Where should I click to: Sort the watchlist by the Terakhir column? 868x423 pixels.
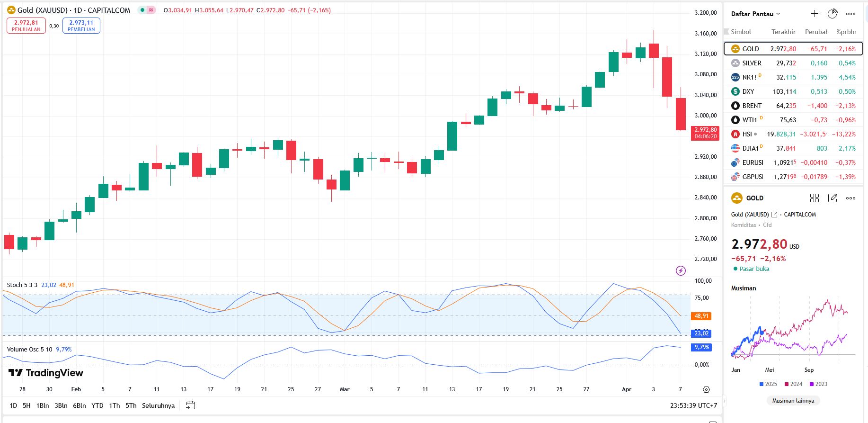(x=783, y=32)
